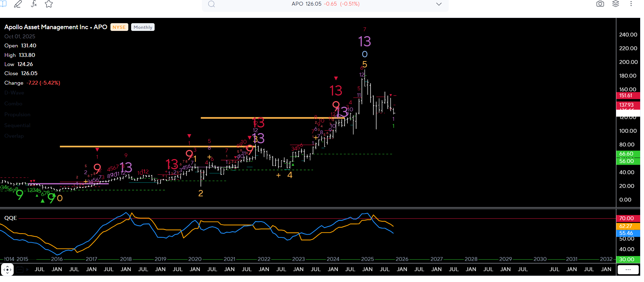Expand the APO symbol dropdown chevron

[439, 4]
